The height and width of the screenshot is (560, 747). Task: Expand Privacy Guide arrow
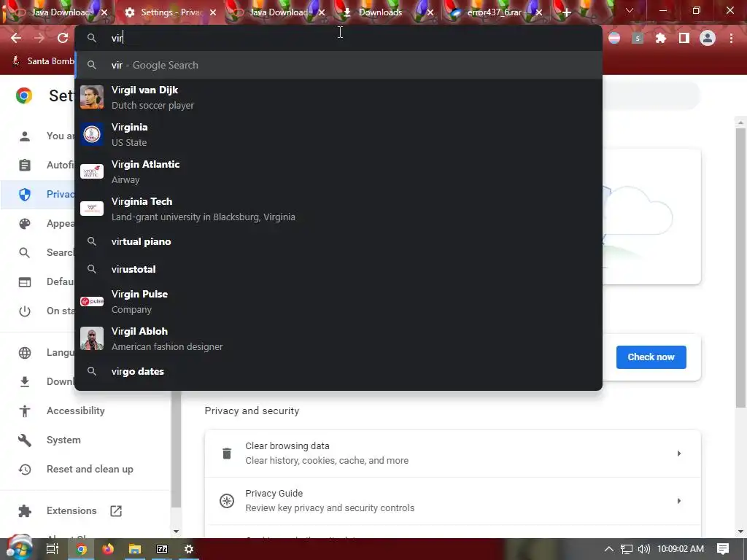[679, 501]
